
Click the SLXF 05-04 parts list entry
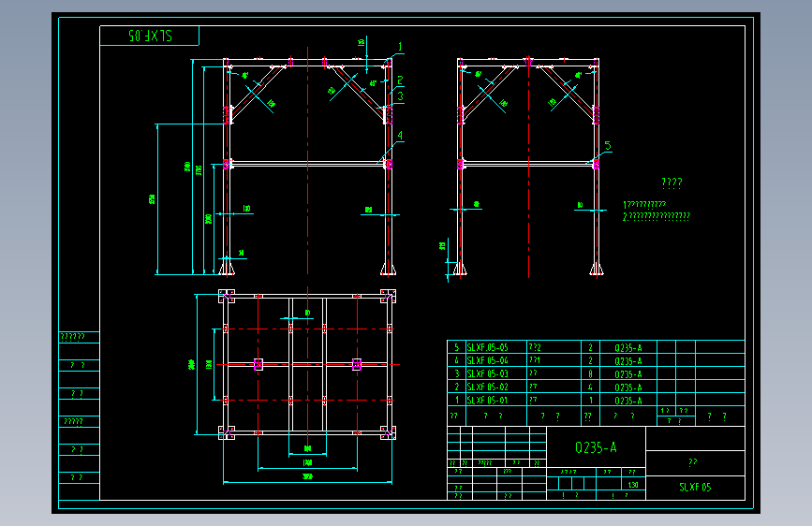487,360
